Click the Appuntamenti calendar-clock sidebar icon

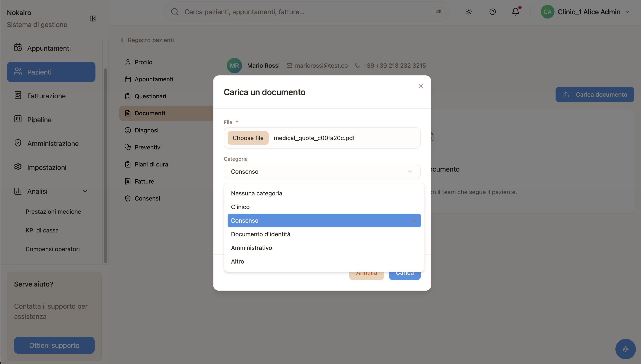tap(18, 48)
